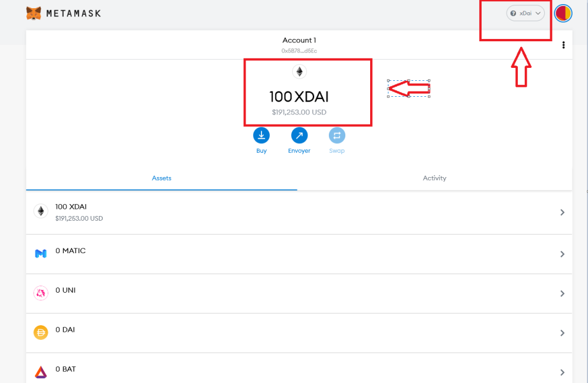This screenshot has width=588, height=383.
Task: Copy the Account 1 address 0x5B78...d5Ec
Action: (x=299, y=51)
